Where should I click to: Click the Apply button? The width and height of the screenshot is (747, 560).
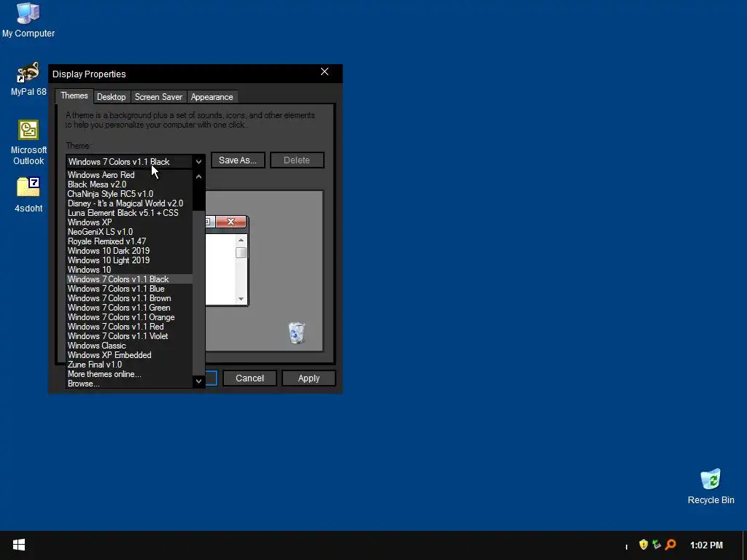(x=309, y=378)
